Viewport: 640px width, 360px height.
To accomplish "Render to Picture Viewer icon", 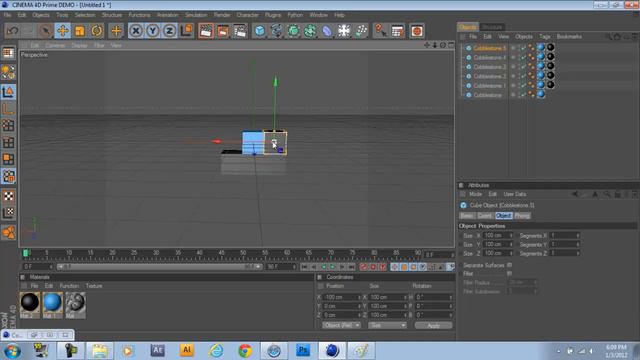I will (x=223, y=31).
